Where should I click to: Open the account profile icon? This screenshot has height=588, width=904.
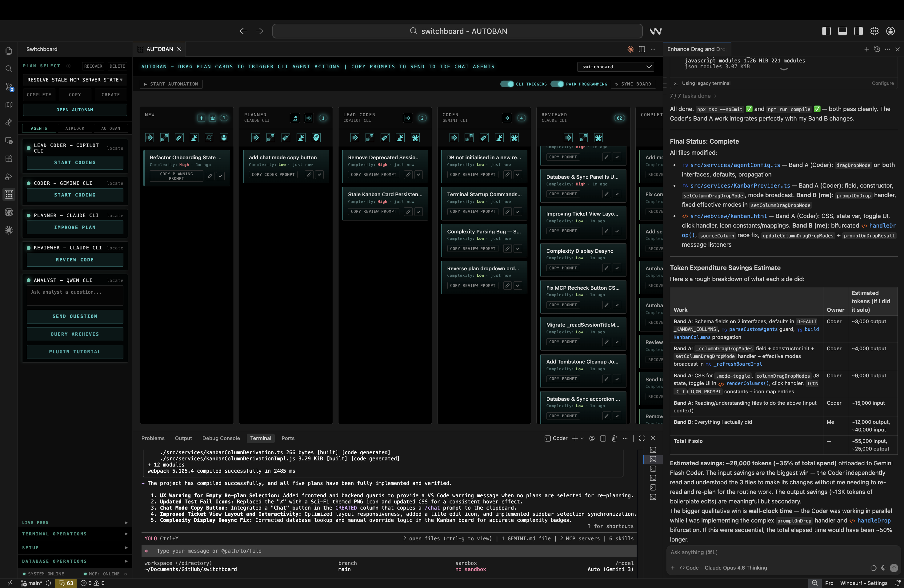click(x=890, y=31)
